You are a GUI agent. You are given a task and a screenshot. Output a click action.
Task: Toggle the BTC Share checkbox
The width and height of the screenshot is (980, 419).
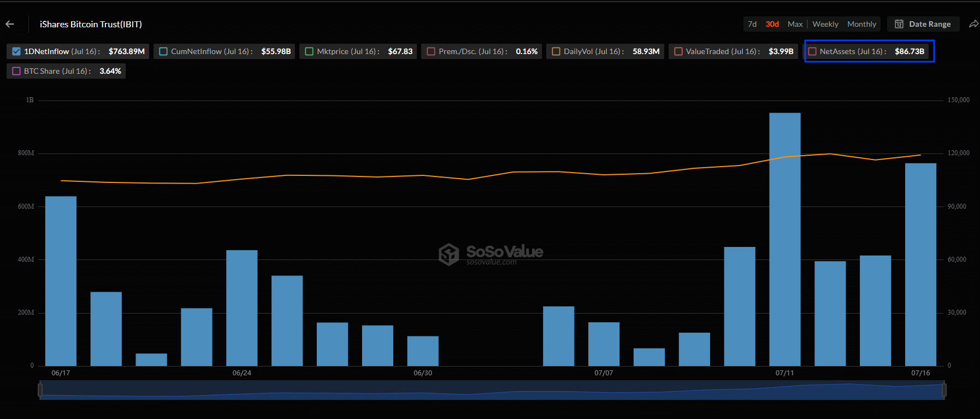tap(16, 71)
